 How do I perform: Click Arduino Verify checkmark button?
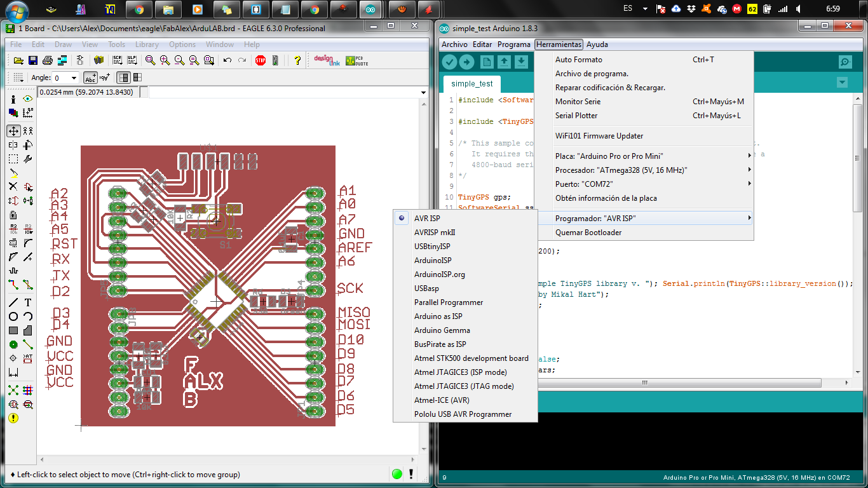click(x=450, y=62)
